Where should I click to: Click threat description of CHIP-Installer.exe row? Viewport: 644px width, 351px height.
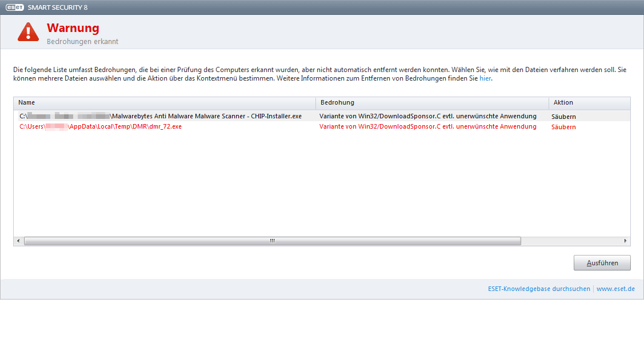tap(427, 117)
